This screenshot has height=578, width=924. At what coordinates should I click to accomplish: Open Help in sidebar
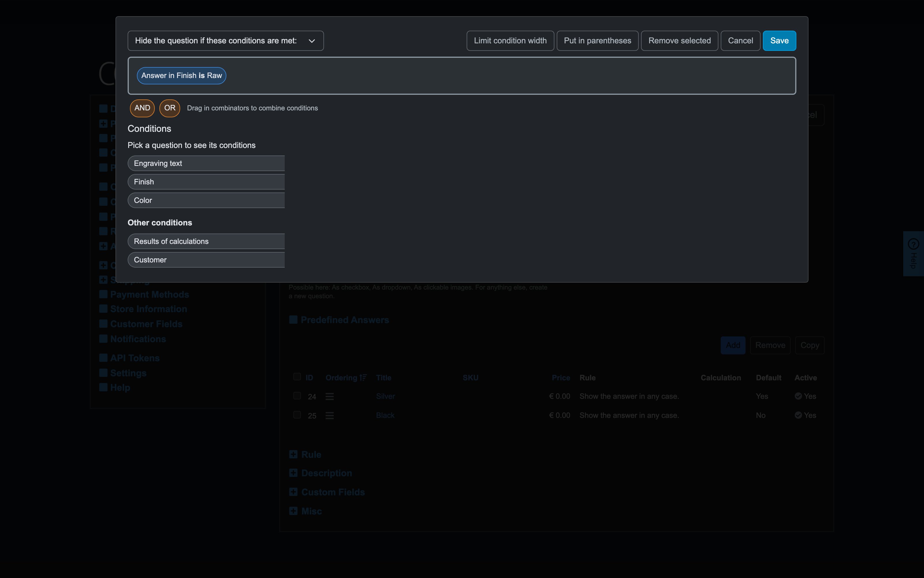pos(120,387)
